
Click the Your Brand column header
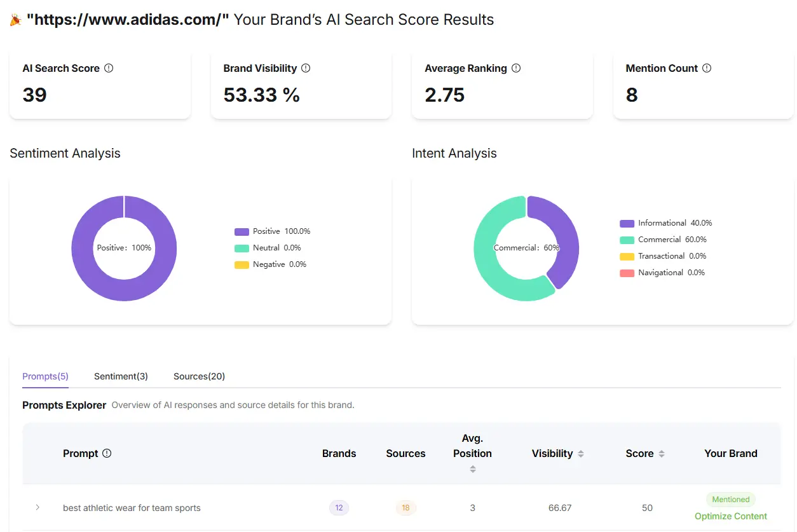tap(731, 453)
